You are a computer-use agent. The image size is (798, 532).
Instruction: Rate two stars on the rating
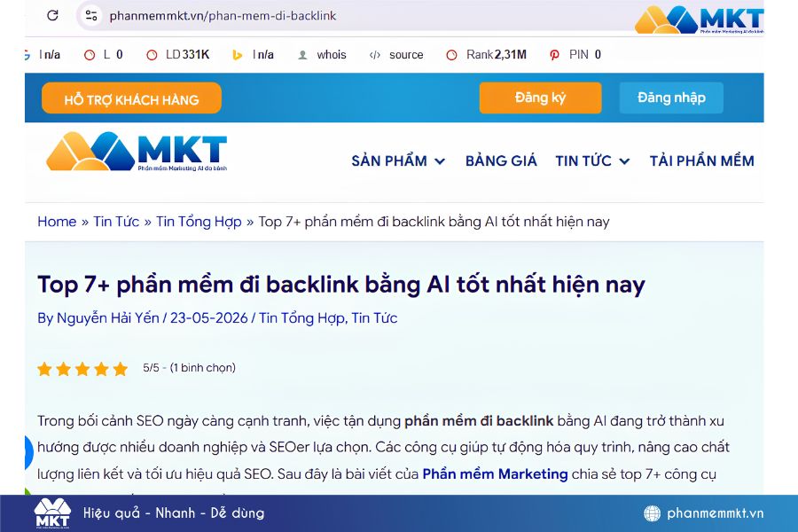64,369
